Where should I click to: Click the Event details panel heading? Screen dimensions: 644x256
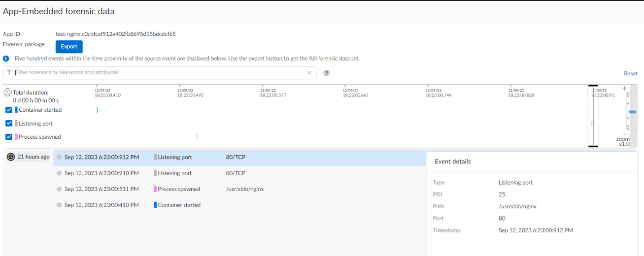[452, 161]
